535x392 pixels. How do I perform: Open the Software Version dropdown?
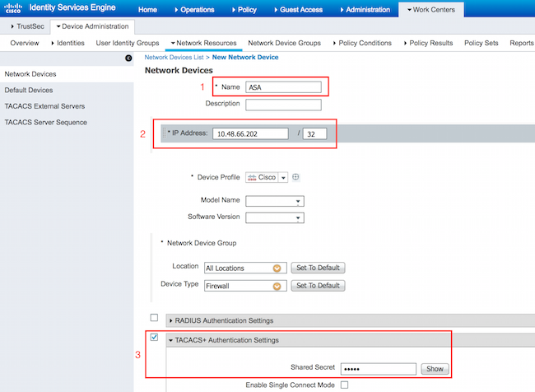pyautogui.click(x=275, y=217)
